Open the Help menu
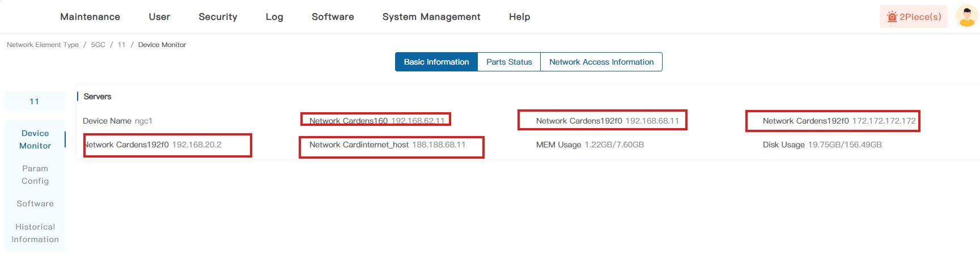This screenshot has height=280, width=980. click(x=519, y=17)
